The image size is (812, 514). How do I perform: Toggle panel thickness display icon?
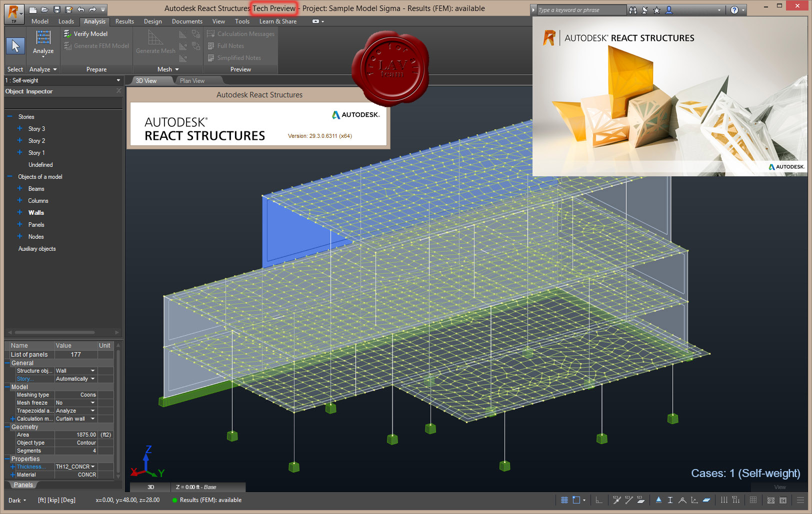pyautogui.click(x=706, y=500)
